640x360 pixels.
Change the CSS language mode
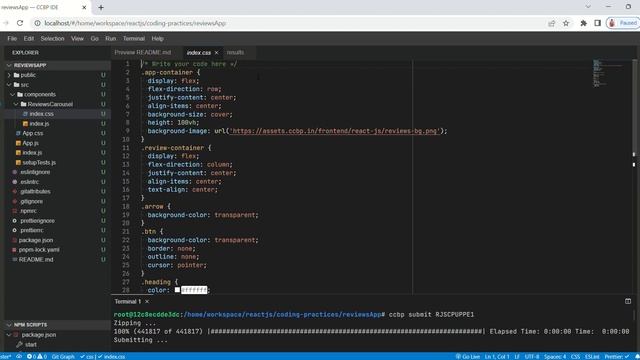(575, 356)
